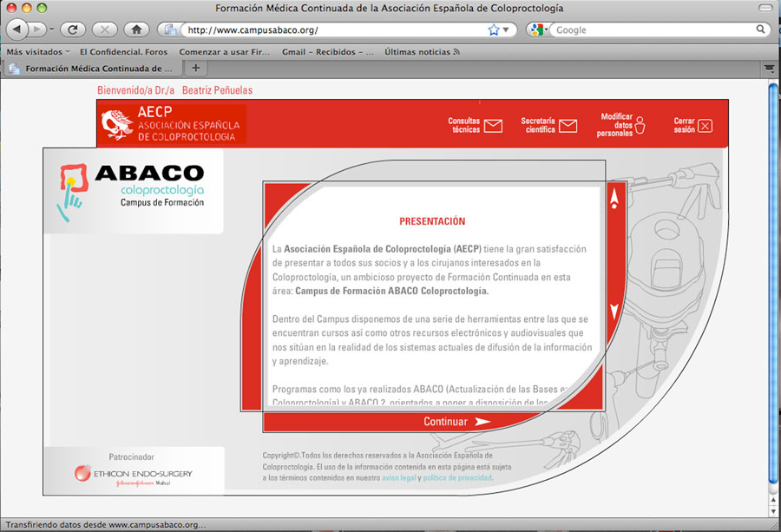Screen dimensions: 781x532
Task: Click the Modificar datos personales person icon
Action: [x=640, y=125]
